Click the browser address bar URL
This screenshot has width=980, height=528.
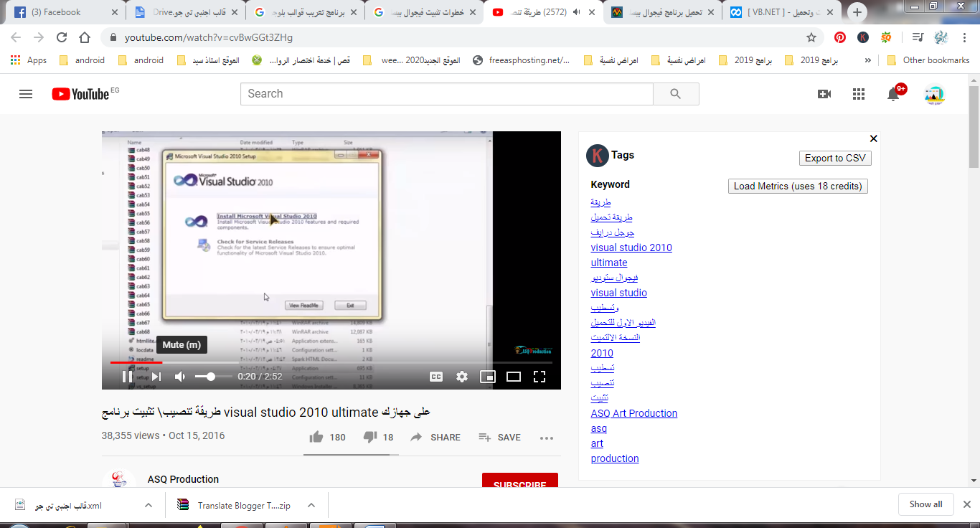[209, 37]
